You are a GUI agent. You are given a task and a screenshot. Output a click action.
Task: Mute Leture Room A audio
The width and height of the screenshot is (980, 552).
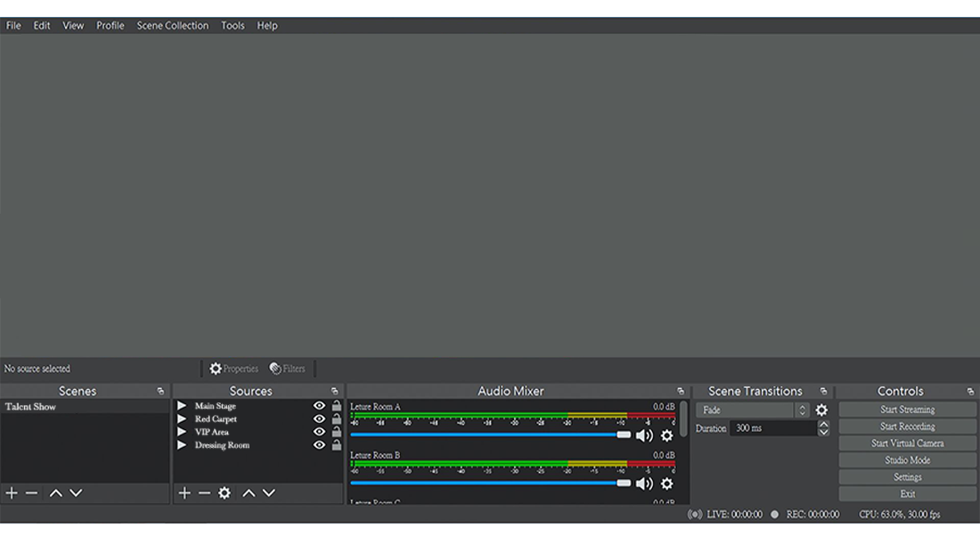(644, 435)
